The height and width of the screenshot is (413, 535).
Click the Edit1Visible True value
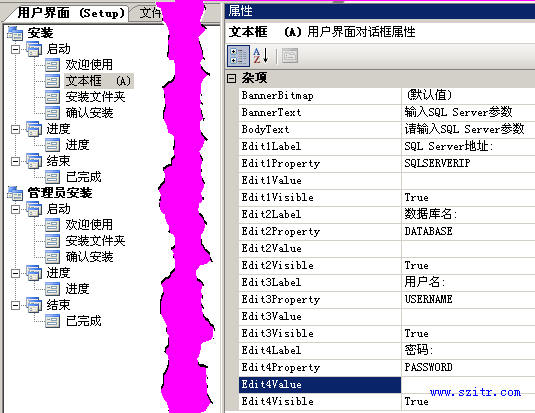tap(416, 198)
